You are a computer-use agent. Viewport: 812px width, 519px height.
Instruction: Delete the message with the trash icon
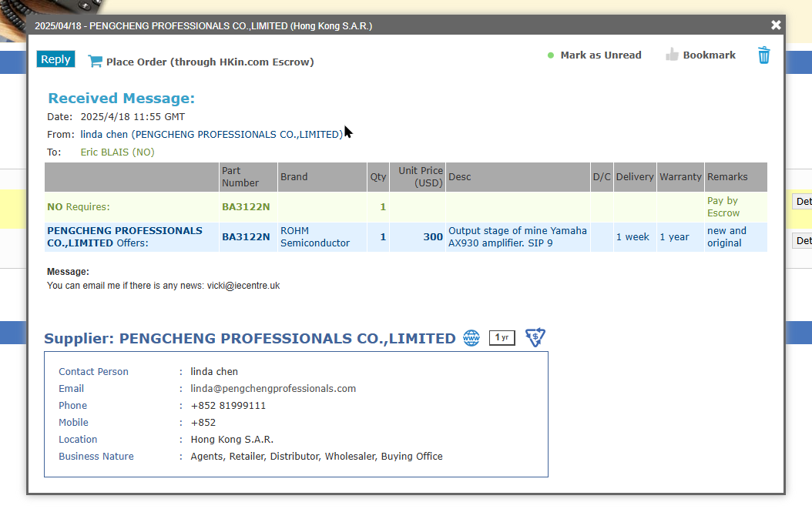pyautogui.click(x=763, y=55)
